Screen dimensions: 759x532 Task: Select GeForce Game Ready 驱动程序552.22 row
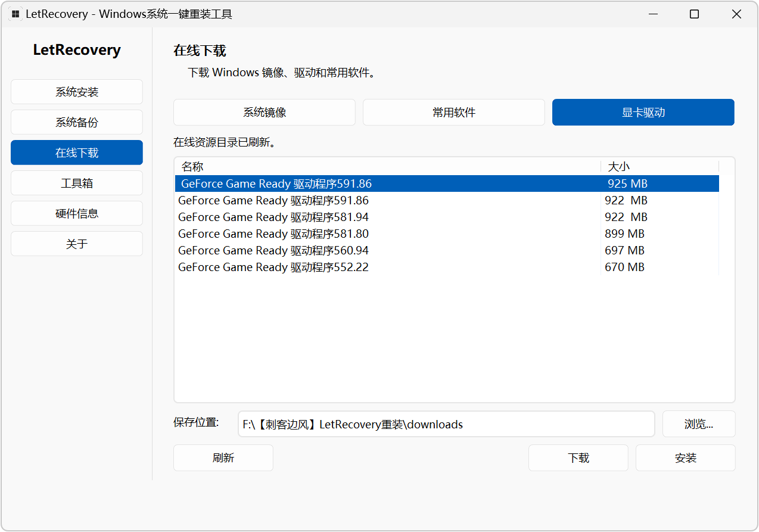point(447,267)
